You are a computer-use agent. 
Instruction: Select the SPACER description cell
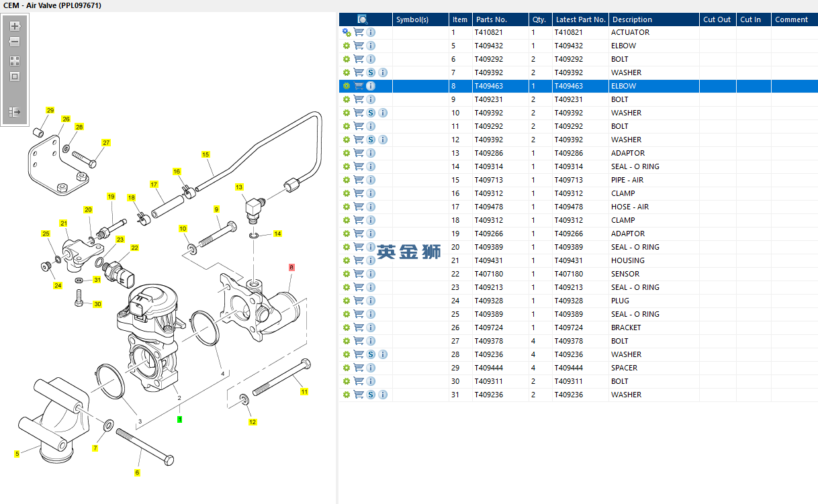[655, 368]
